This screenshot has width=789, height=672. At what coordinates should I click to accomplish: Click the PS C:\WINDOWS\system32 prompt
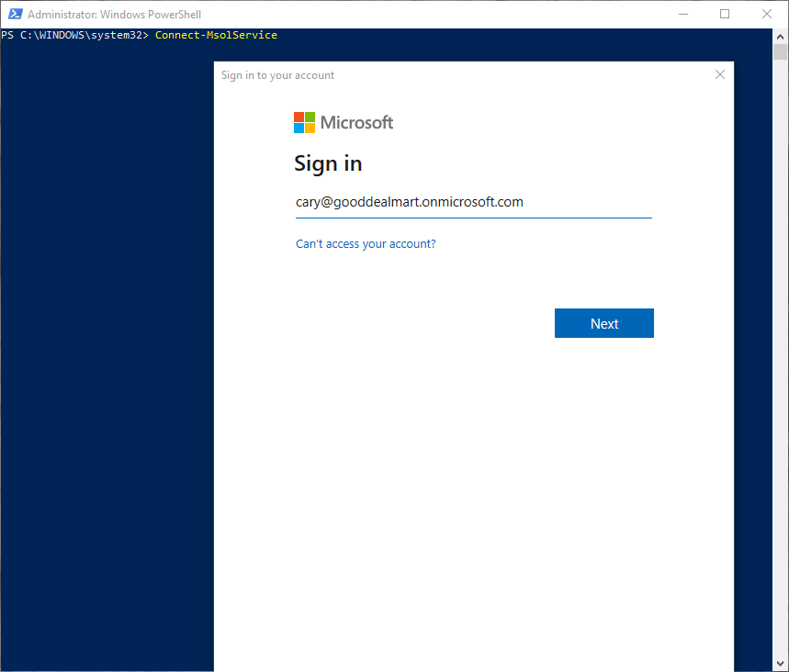click(74, 35)
